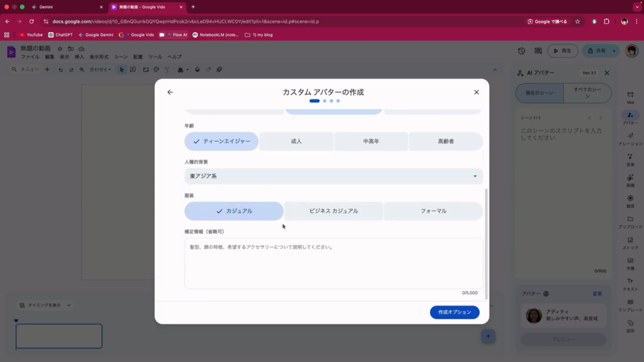Open the upload sidebar icon
This screenshot has width=644, height=362.
[630, 221]
